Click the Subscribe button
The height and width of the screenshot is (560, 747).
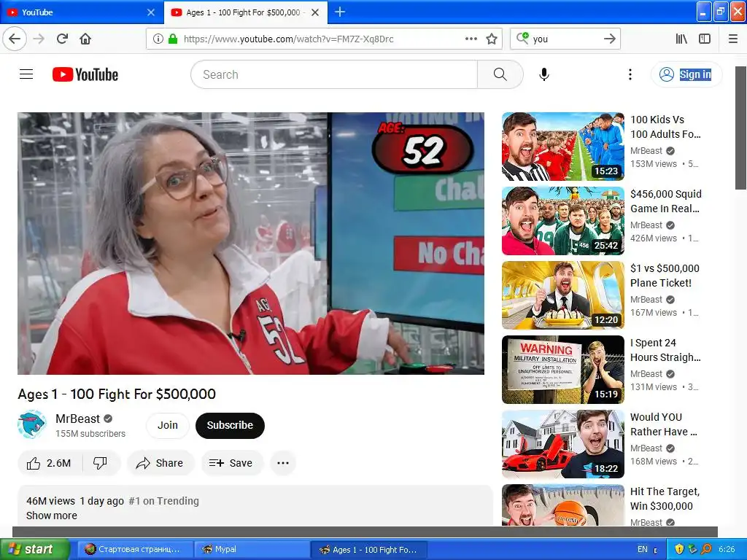230,425
